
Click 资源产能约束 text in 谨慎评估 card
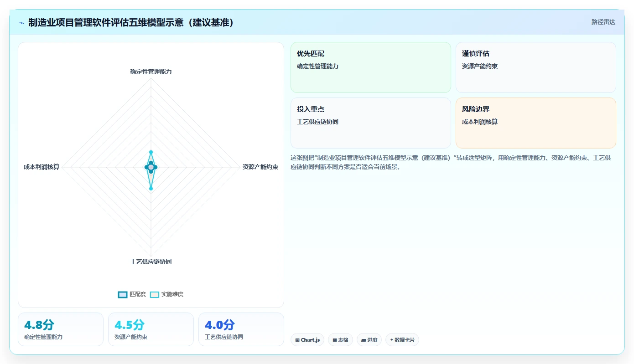click(480, 67)
